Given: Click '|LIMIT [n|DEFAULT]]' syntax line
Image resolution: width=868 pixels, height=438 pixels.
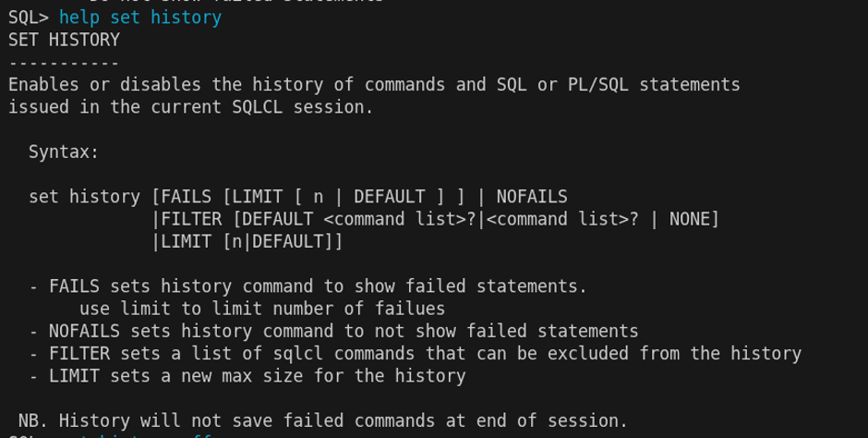Looking at the screenshot, I should (x=247, y=241).
